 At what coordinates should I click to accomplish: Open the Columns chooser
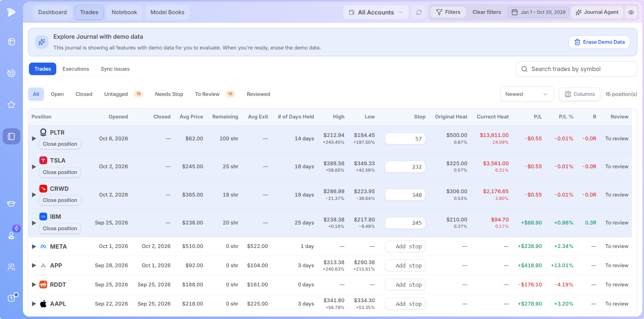click(579, 94)
